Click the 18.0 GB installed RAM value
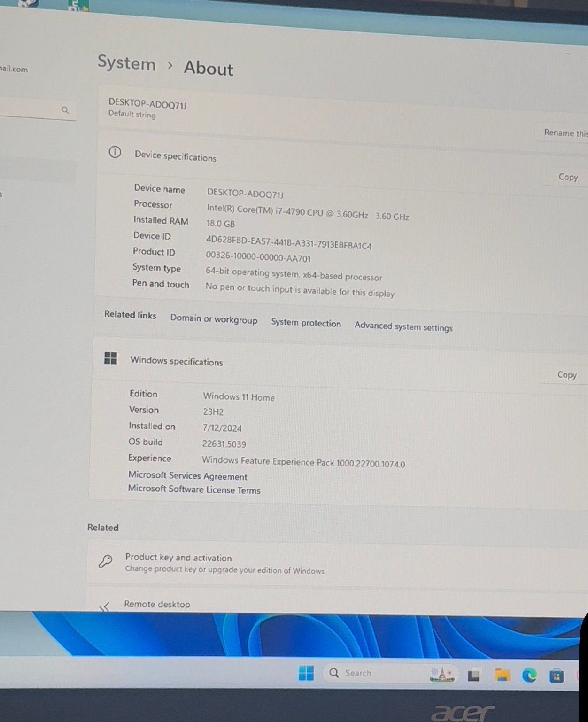The height and width of the screenshot is (722, 588). (220, 224)
